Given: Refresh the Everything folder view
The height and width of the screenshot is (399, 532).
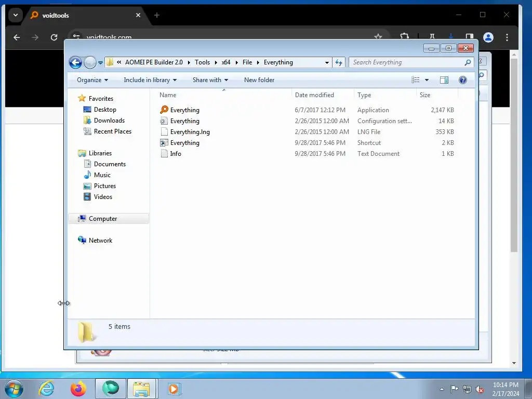Looking at the screenshot, I should [x=339, y=62].
